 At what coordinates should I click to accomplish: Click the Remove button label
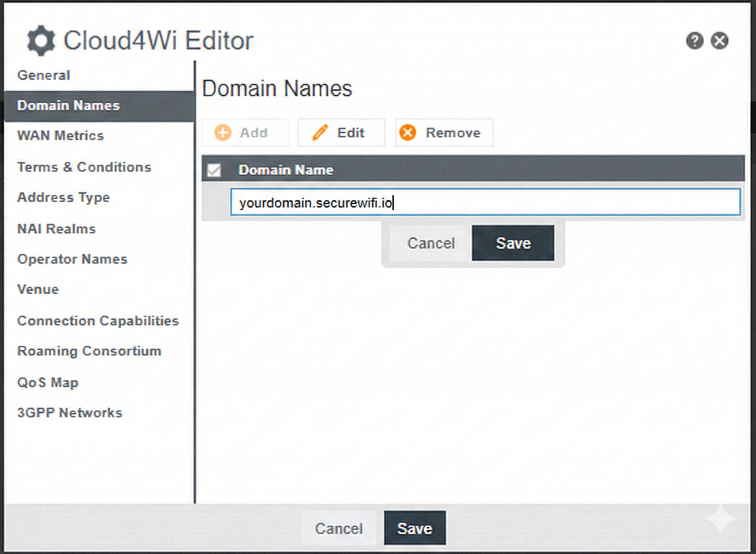pyautogui.click(x=453, y=133)
